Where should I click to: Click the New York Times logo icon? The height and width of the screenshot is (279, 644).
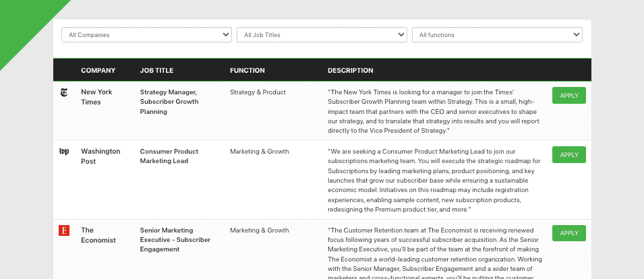pos(64,92)
